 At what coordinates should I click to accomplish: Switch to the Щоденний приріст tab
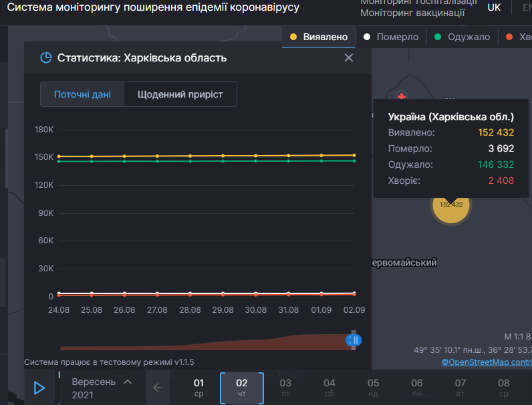[180, 94]
